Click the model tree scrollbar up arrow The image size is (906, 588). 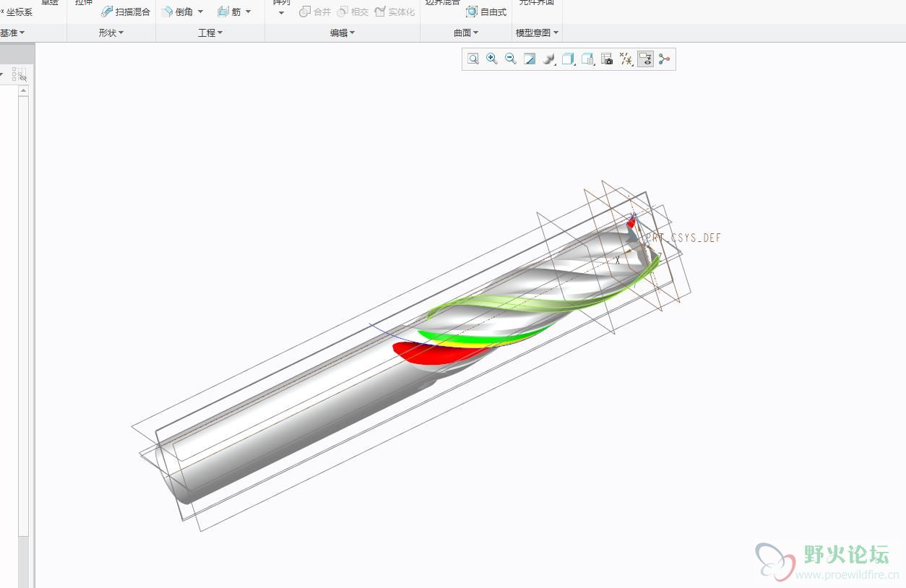pos(23,90)
